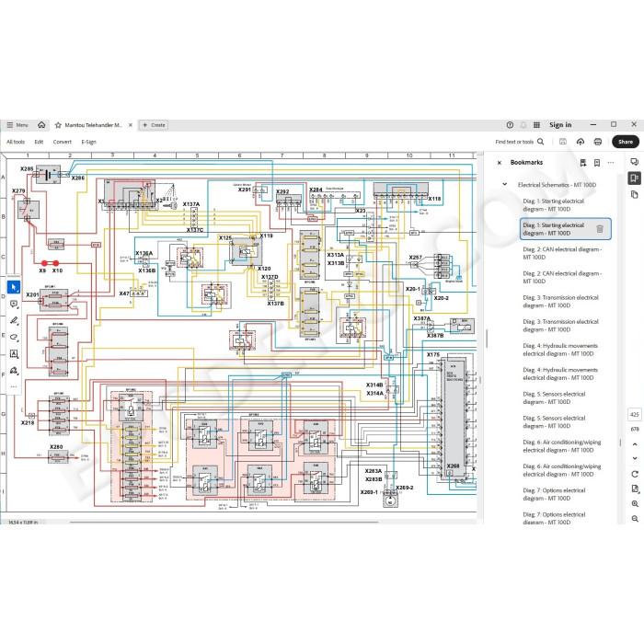The height and width of the screenshot is (644, 644).
Task: Click the black Share button
Action: (x=625, y=142)
